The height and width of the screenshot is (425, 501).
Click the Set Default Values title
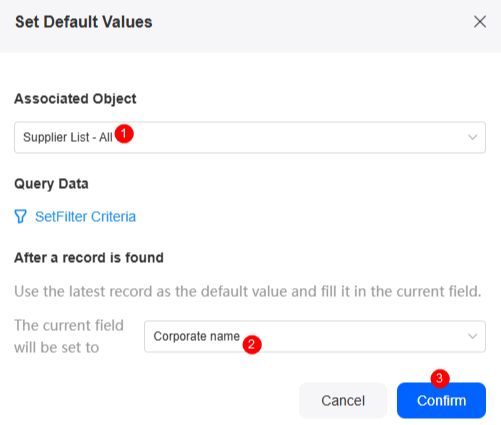tap(84, 22)
